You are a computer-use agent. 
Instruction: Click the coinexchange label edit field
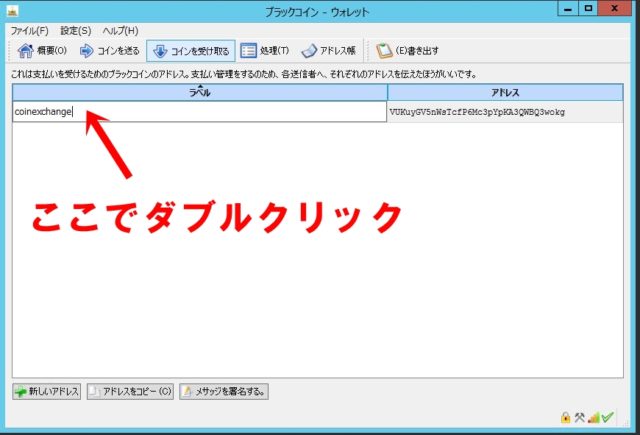(200, 112)
